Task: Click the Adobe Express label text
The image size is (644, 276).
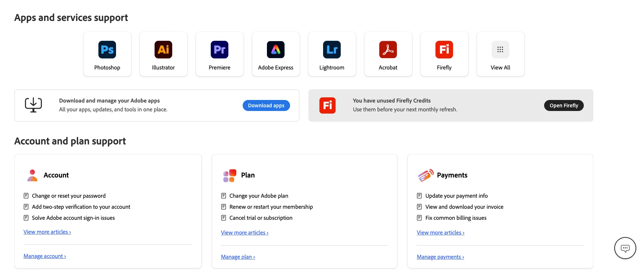Action: click(276, 68)
